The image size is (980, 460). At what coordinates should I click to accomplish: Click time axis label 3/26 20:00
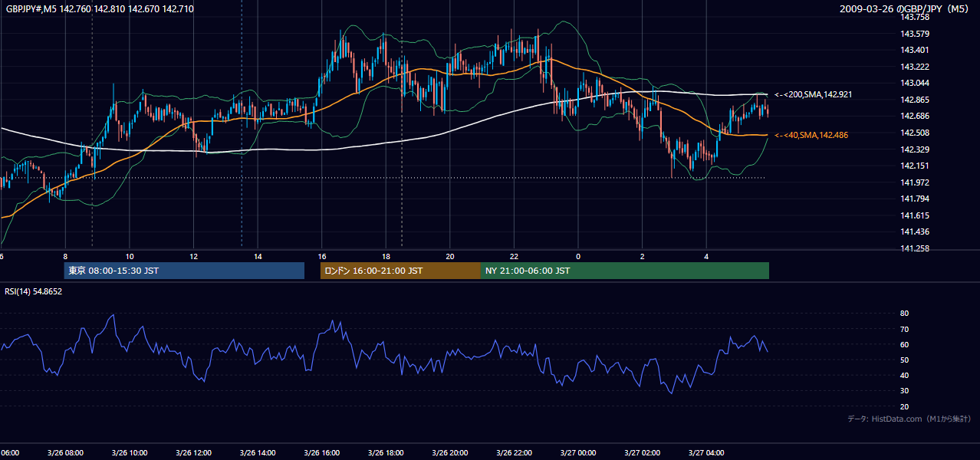pos(449,453)
